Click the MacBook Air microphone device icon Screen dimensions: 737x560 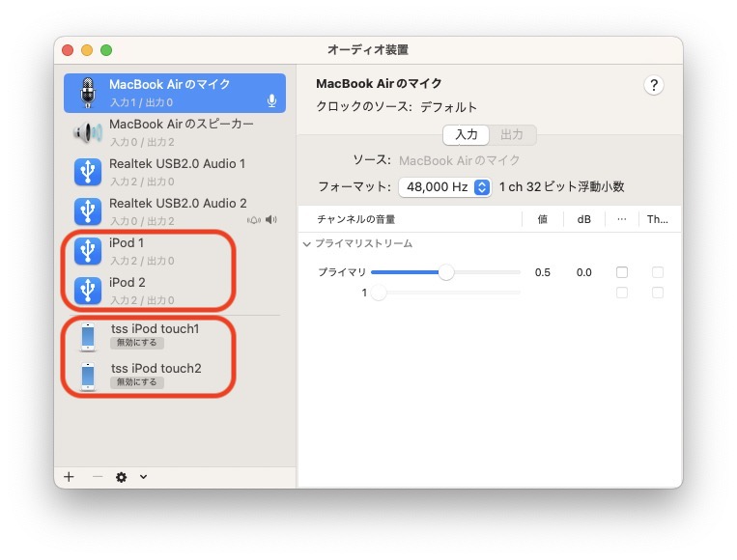coord(88,93)
